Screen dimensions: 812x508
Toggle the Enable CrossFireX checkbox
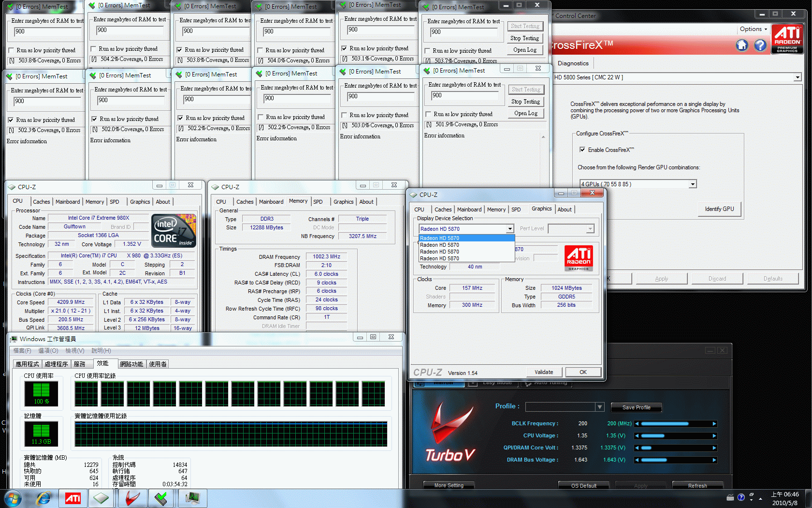[582, 150]
